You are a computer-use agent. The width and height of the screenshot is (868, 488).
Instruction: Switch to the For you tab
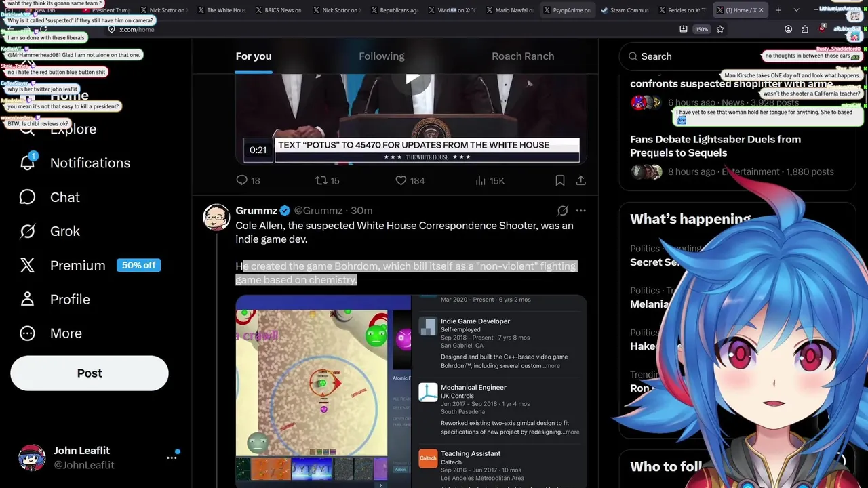tap(254, 56)
